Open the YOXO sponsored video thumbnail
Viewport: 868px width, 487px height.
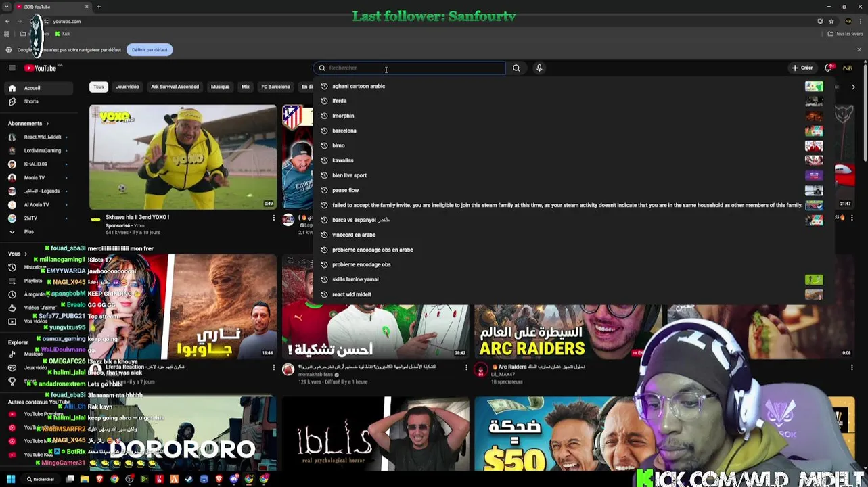pyautogui.click(x=183, y=157)
